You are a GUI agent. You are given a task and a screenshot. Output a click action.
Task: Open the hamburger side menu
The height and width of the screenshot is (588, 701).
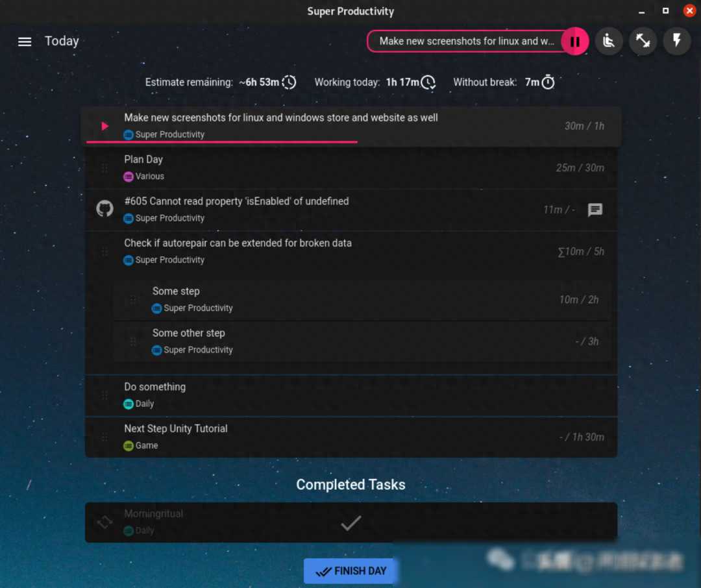(x=25, y=42)
